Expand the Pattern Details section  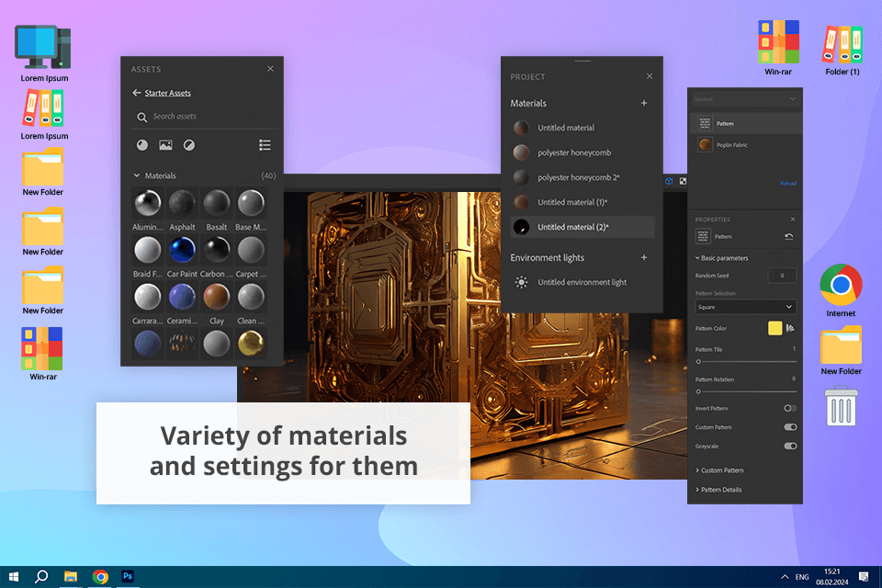coord(697,490)
